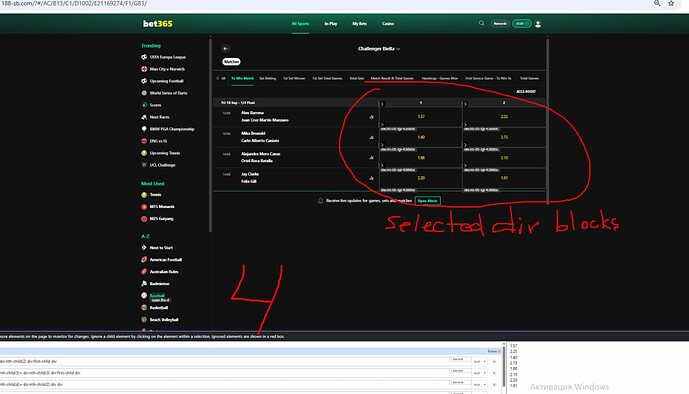This screenshot has height=394, width=689.
Task: Click American Football icon
Action: (x=144, y=260)
